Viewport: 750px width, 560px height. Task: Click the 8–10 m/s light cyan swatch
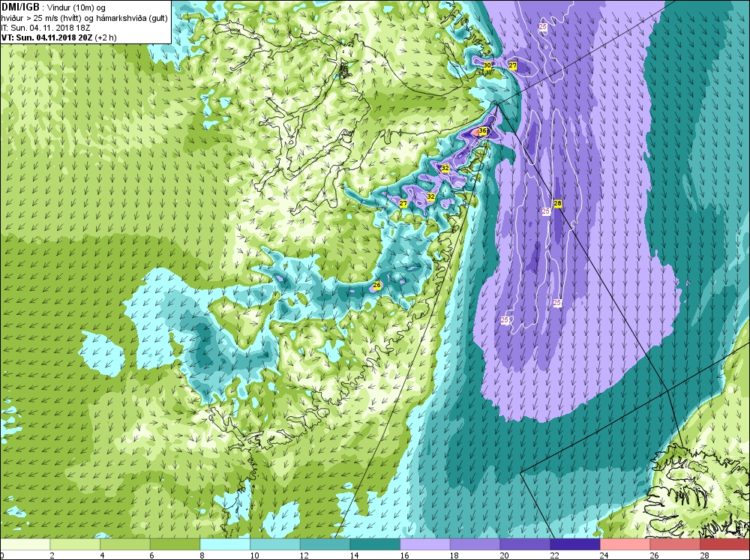click(x=225, y=545)
